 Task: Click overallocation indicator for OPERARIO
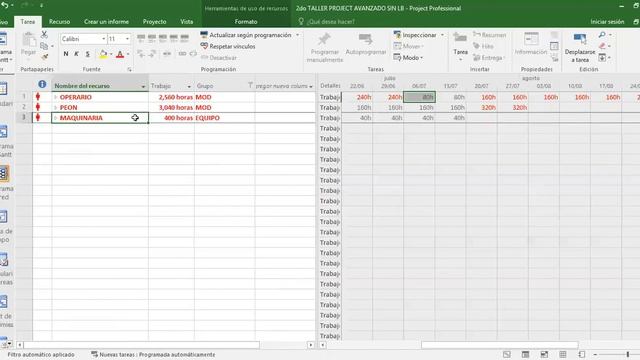[38, 97]
